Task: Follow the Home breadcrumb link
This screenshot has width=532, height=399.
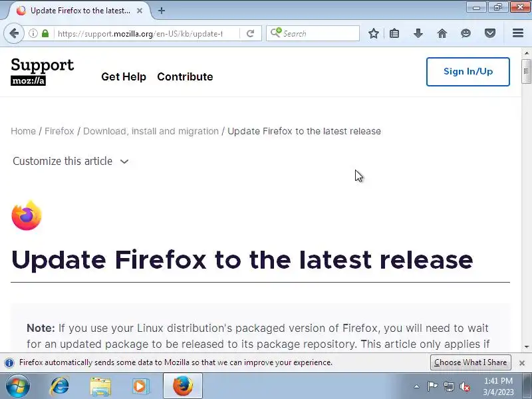Action: point(23,131)
